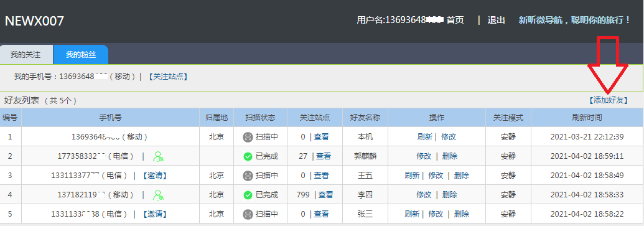Click 刷新 for the 本机 row
Image resolution: width=644 pixels, height=226 pixels.
[425, 137]
